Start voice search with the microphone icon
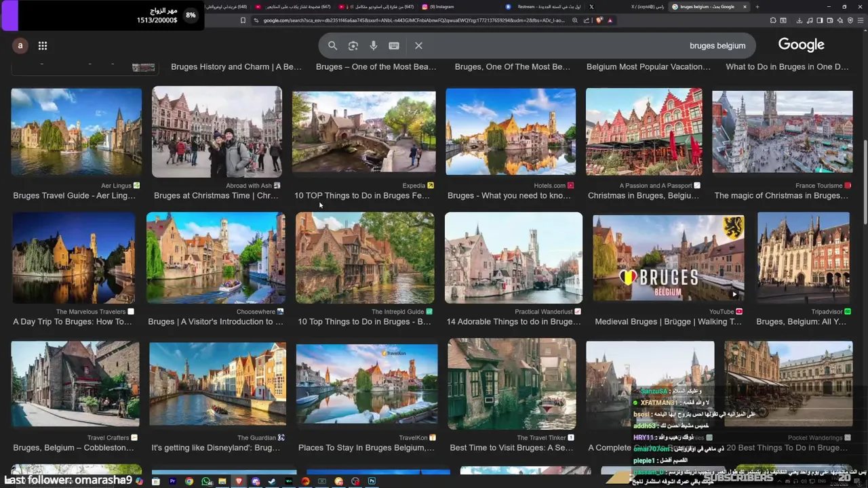868x488 pixels. point(374,45)
